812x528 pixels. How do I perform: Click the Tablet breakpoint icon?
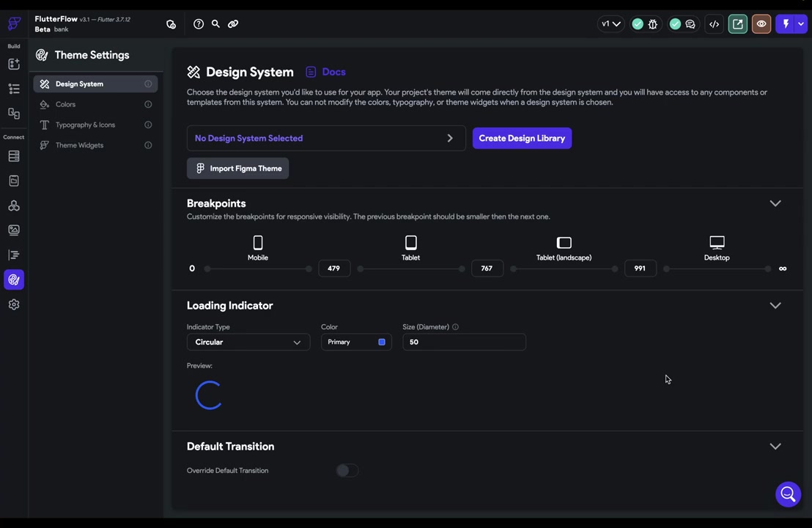pos(410,243)
